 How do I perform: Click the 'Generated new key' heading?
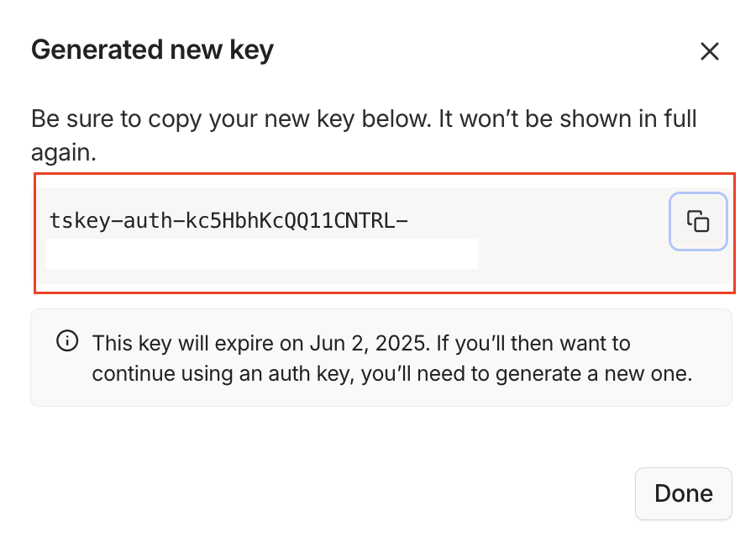tap(152, 50)
